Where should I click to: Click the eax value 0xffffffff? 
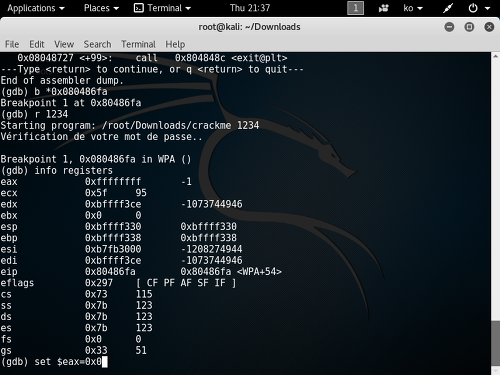pyautogui.click(x=113, y=182)
